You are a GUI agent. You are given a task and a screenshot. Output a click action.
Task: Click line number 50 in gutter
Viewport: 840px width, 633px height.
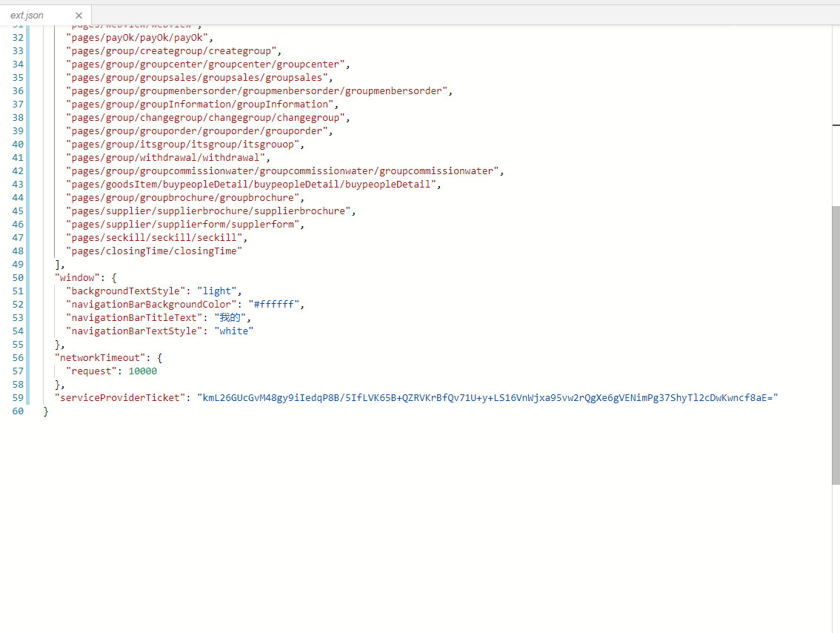[x=18, y=278]
